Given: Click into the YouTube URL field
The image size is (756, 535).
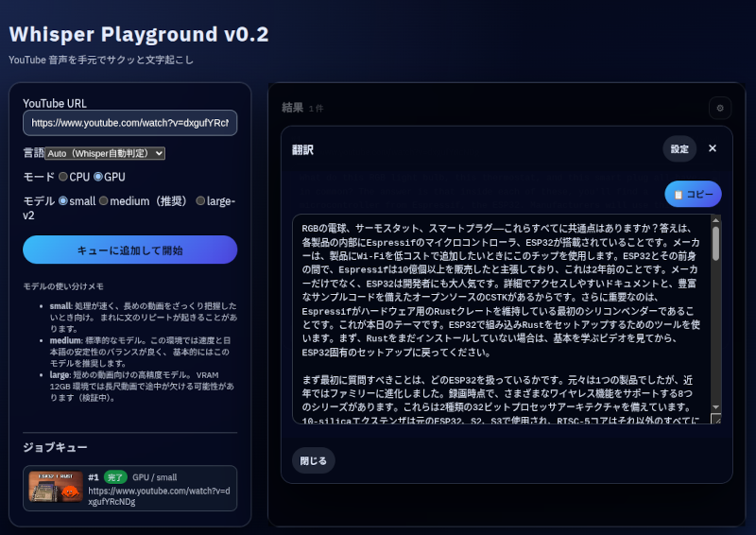Looking at the screenshot, I should pos(130,123).
